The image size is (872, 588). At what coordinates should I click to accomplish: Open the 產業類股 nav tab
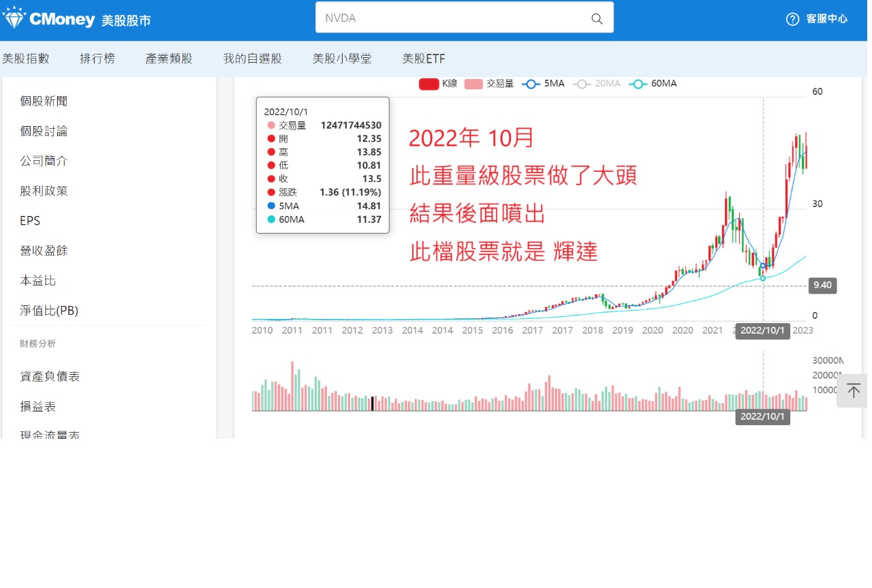click(x=169, y=59)
